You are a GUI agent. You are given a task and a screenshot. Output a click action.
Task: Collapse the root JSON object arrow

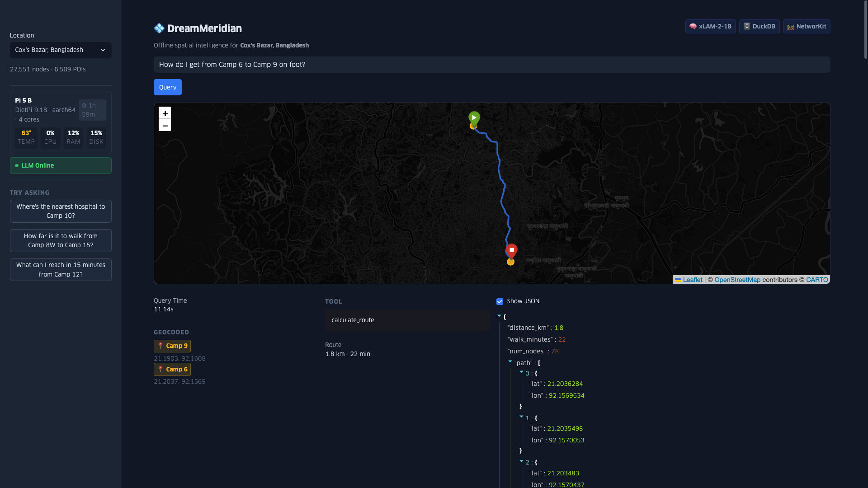tap(499, 316)
